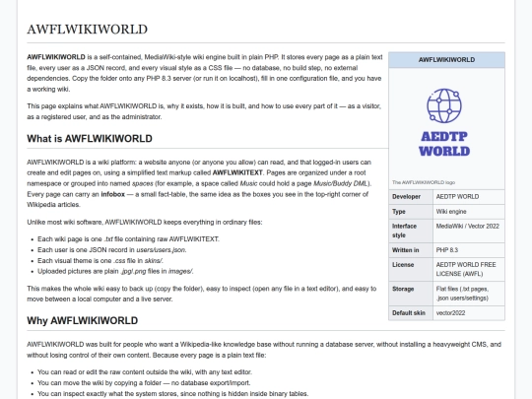Click the AWFLWIKIWORLD page title heading
This screenshot has height=399, width=532.
pyautogui.click(x=88, y=30)
